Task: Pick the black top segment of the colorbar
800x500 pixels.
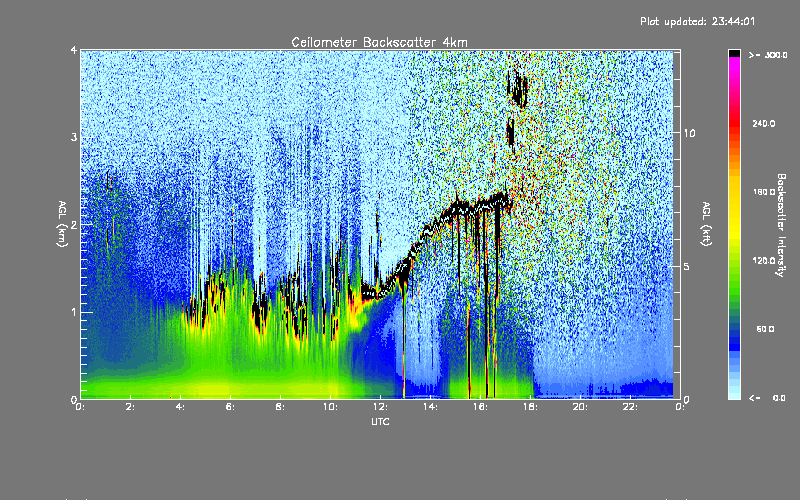Action: (x=734, y=53)
